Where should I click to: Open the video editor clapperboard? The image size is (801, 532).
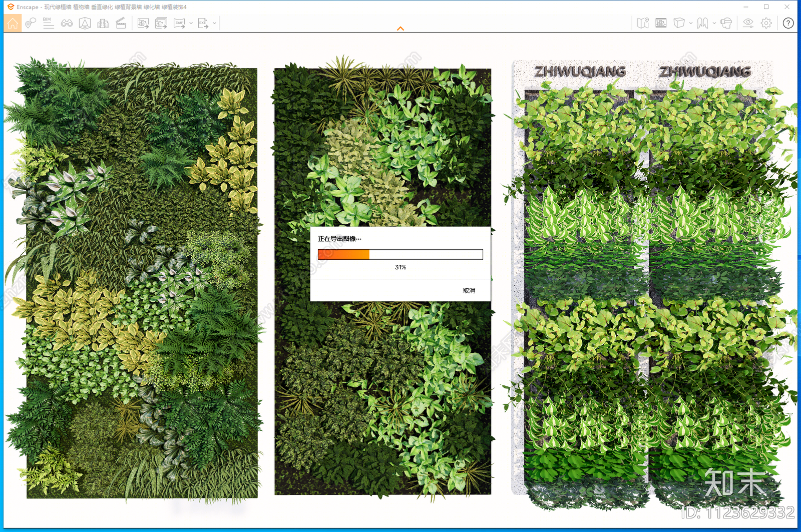click(x=121, y=23)
